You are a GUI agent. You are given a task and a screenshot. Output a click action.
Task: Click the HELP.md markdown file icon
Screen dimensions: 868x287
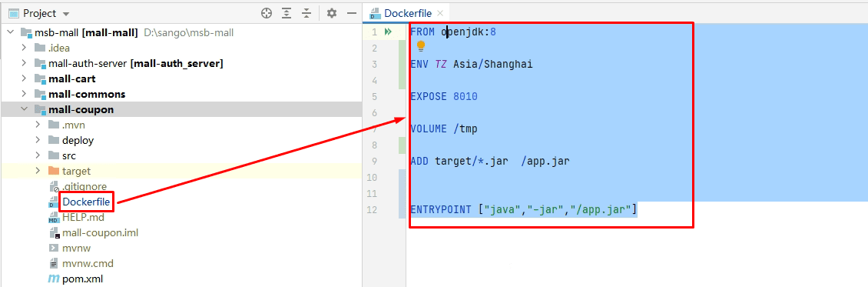point(54,218)
